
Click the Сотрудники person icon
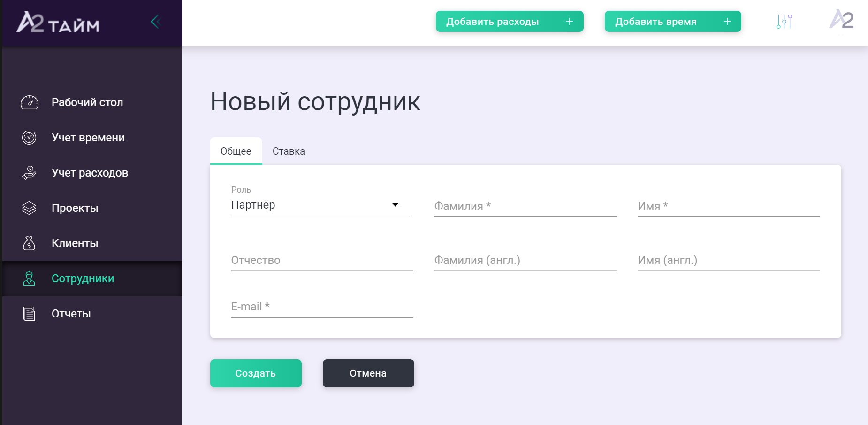(x=29, y=278)
